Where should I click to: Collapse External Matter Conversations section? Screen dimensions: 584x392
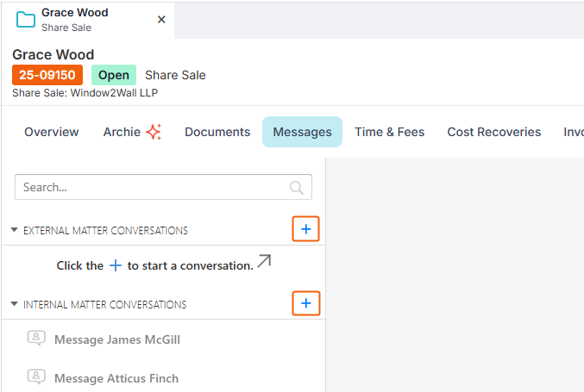pos(14,230)
